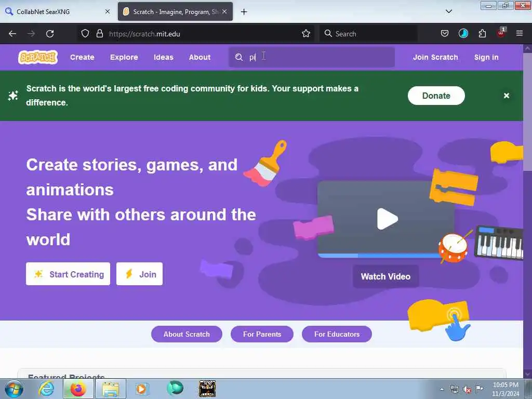Reload the current page

tap(50, 34)
